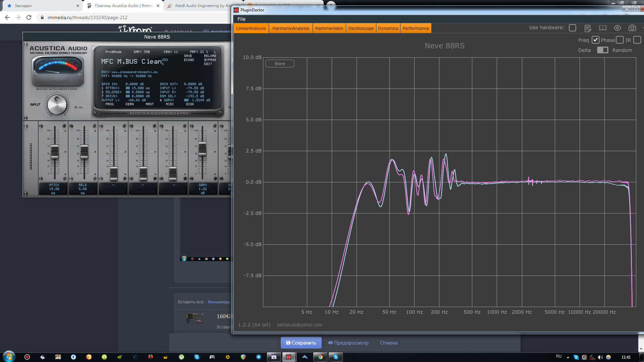Click the eye view icon in PluginDoctor

pyautogui.click(x=618, y=28)
